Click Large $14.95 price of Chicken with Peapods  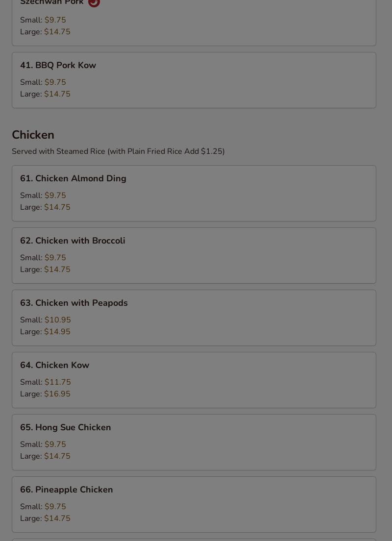(45, 332)
